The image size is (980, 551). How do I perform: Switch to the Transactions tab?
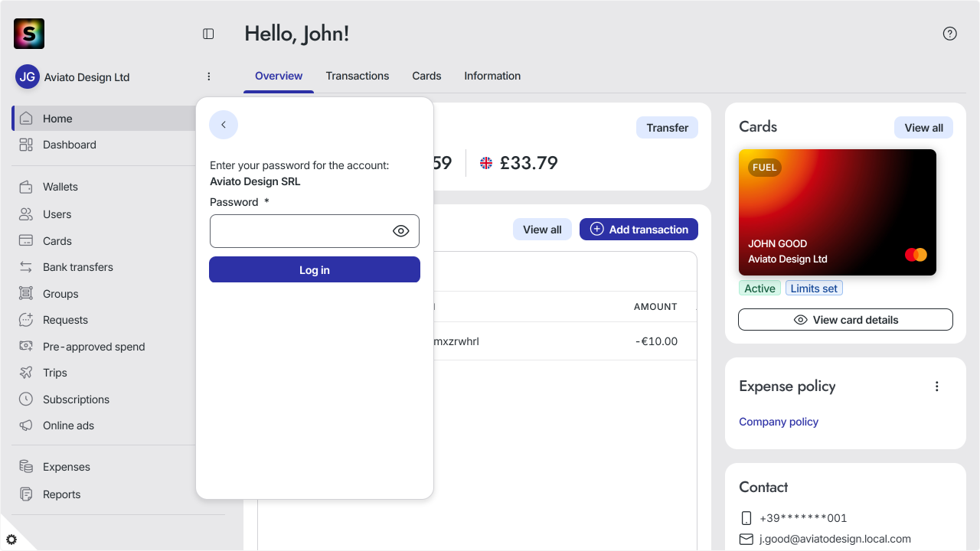click(358, 76)
